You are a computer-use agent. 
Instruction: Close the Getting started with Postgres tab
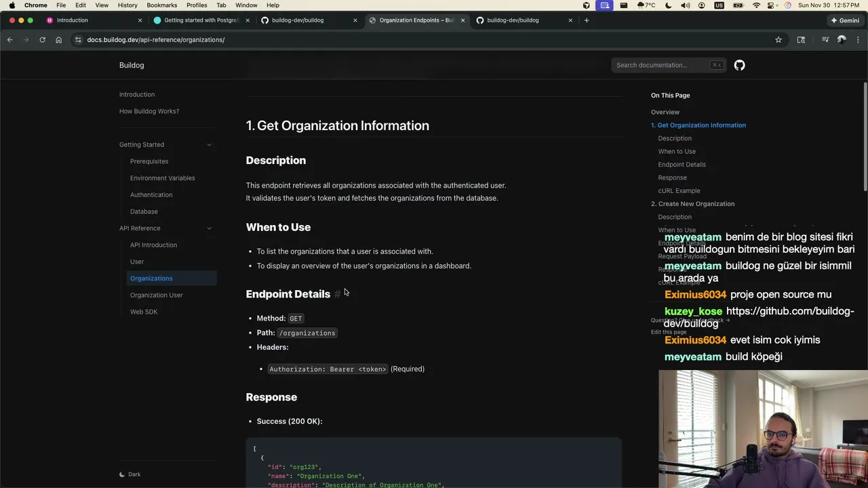(x=248, y=20)
